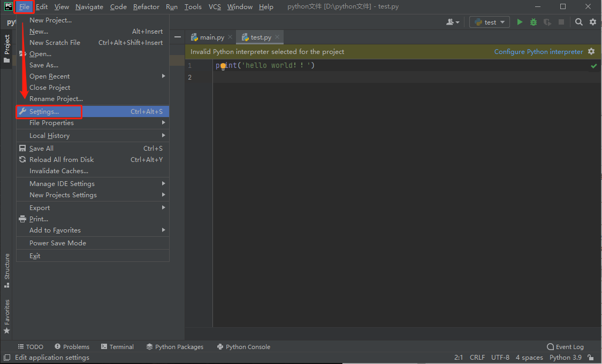Toggle tool window bars corner icon

click(x=6, y=358)
